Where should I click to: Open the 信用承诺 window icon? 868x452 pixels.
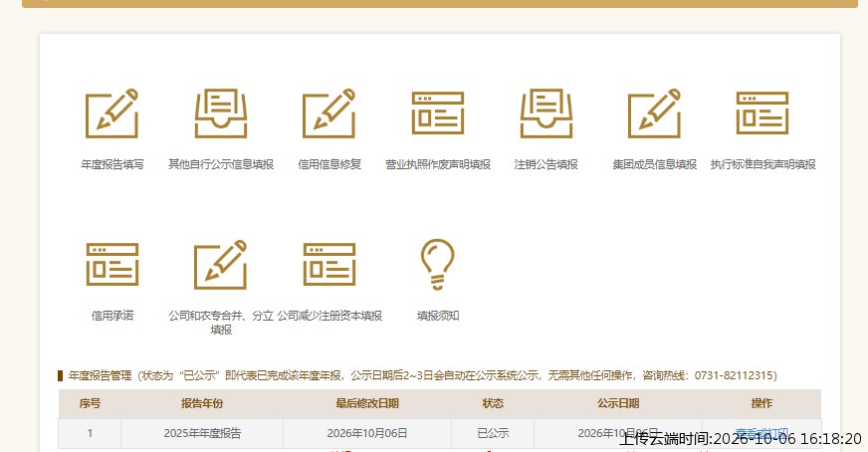[111, 265]
